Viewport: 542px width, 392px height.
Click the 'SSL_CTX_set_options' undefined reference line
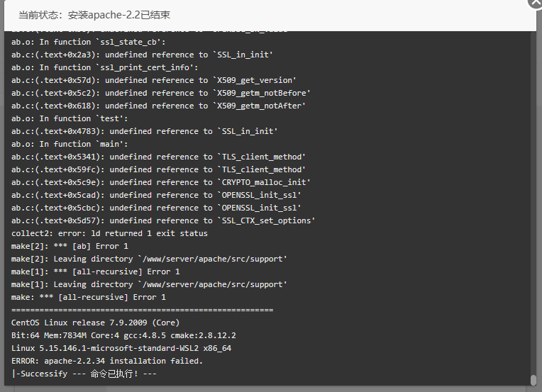coord(163,220)
